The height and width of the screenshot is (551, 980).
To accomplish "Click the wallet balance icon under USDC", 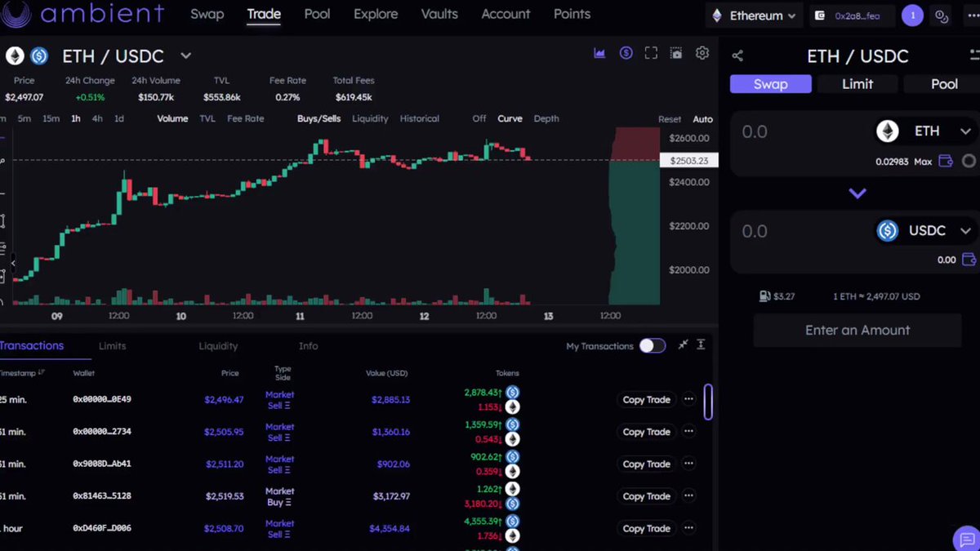I will [969, 260].
